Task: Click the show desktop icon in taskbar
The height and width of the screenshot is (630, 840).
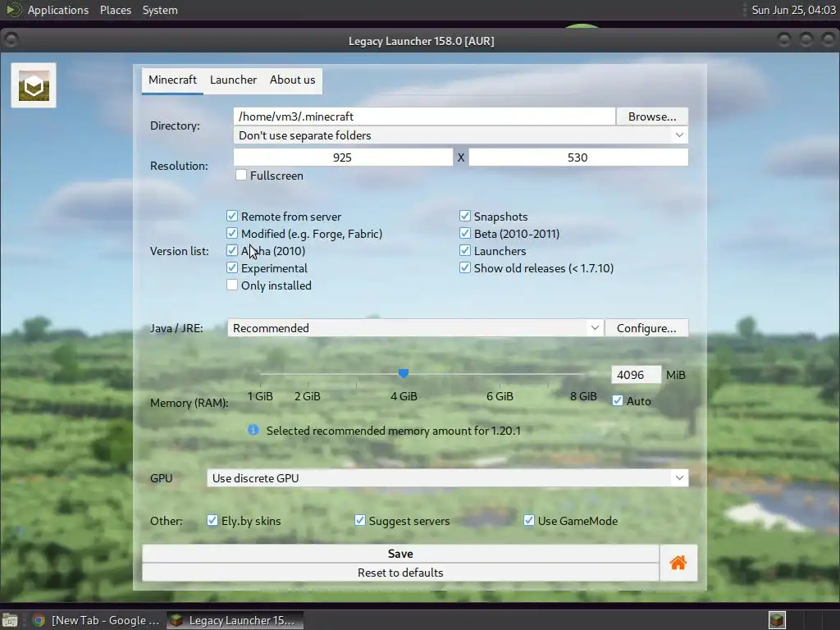Action: [x=10, y=620]
